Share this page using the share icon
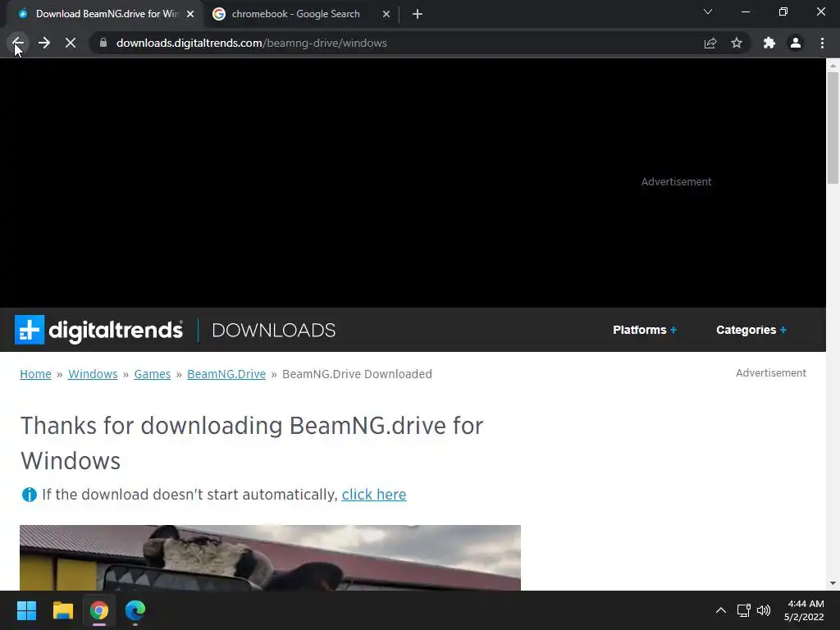Viewport: 840px width, 630px height. click(x=710, y=43)
